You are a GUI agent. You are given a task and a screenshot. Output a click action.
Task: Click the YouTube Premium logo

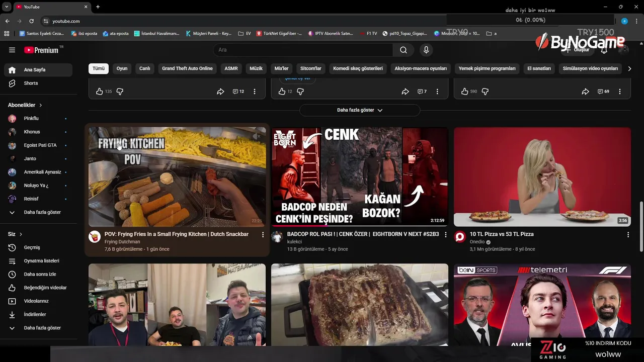pyautogui.click(x=42, y=50)
